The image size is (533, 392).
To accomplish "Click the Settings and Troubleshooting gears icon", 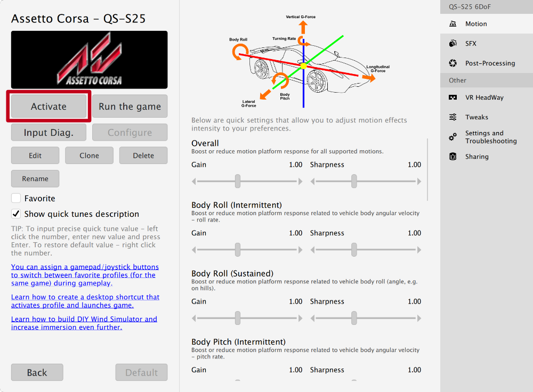I will tap(453, 137).
